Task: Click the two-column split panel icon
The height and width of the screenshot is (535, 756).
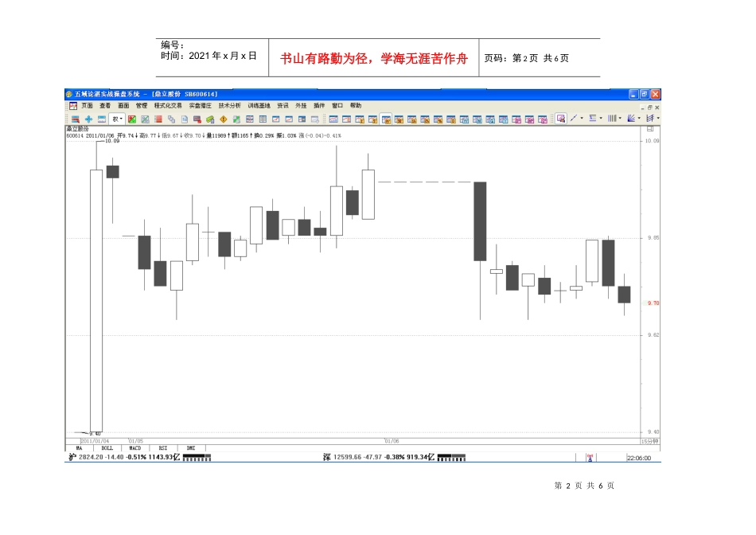Action: [x=263, y=119]
